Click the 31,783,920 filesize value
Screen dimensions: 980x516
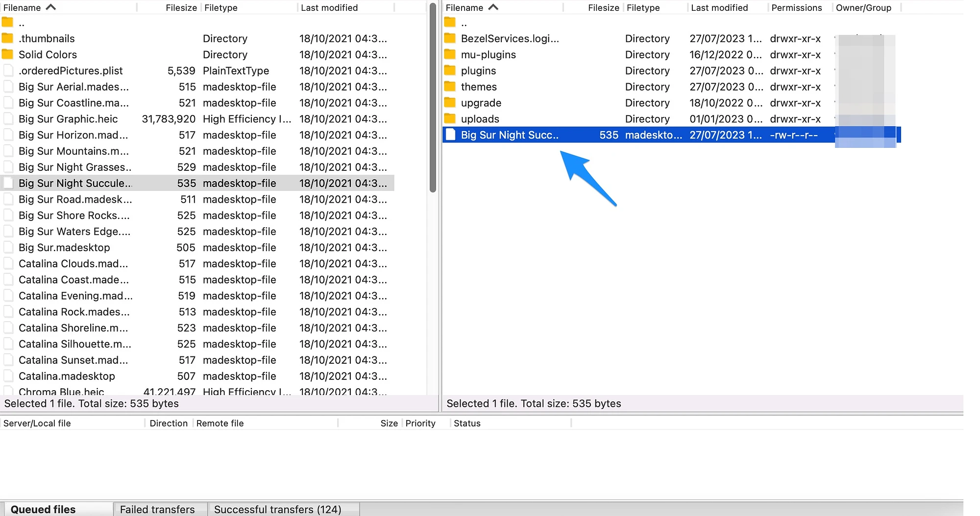point(169,119)
